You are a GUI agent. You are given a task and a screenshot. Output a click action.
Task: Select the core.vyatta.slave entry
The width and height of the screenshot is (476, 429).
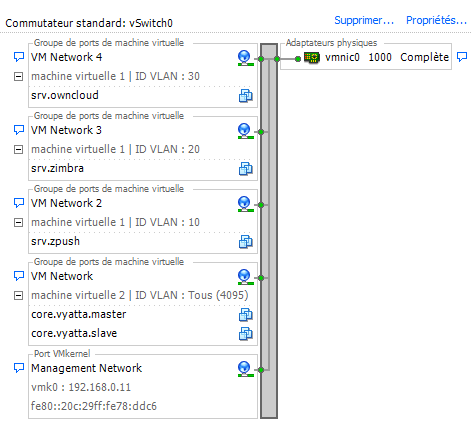[74, 333]
